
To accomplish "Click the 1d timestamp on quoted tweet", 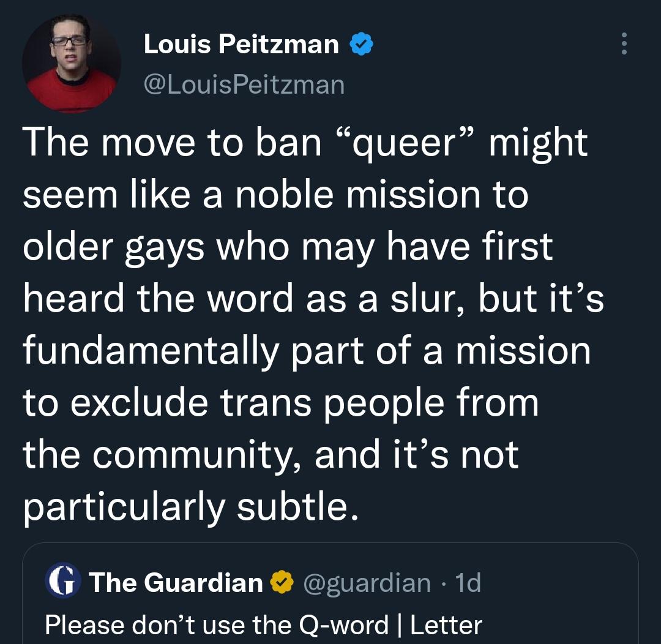I will pyautogui.click(x=468, y=582).
